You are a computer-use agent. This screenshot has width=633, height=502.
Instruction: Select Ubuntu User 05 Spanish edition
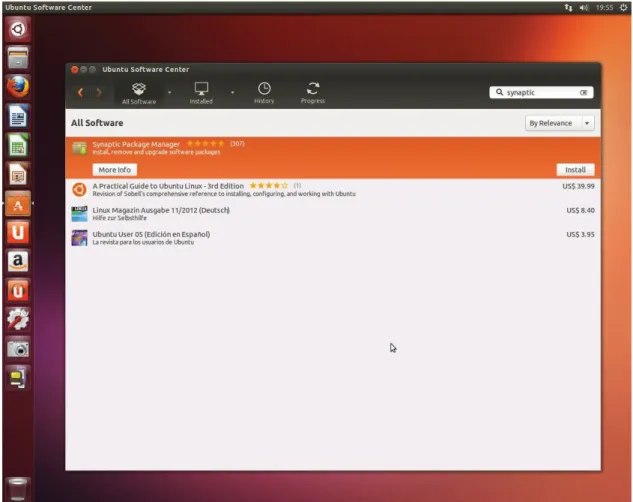click(x=333, y=238)
